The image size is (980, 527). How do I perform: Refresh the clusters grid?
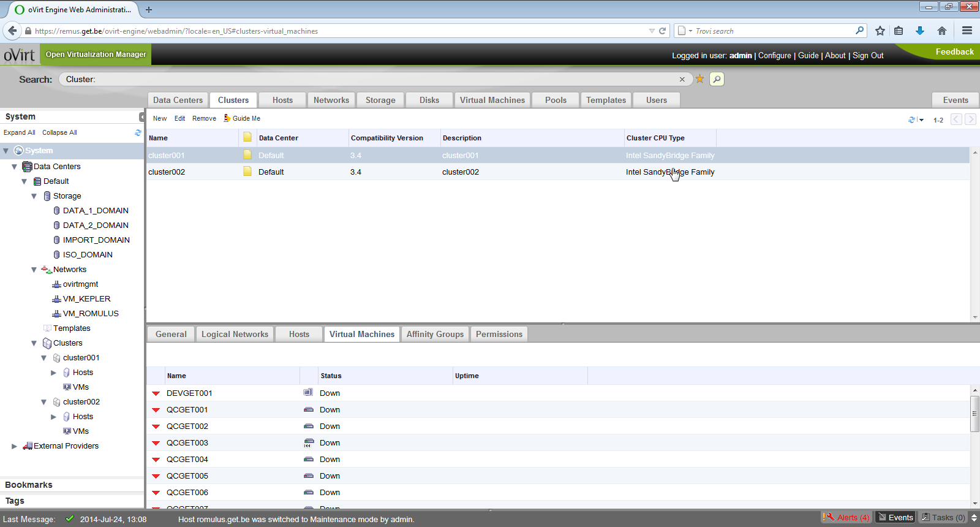click(x=911, y=120)
